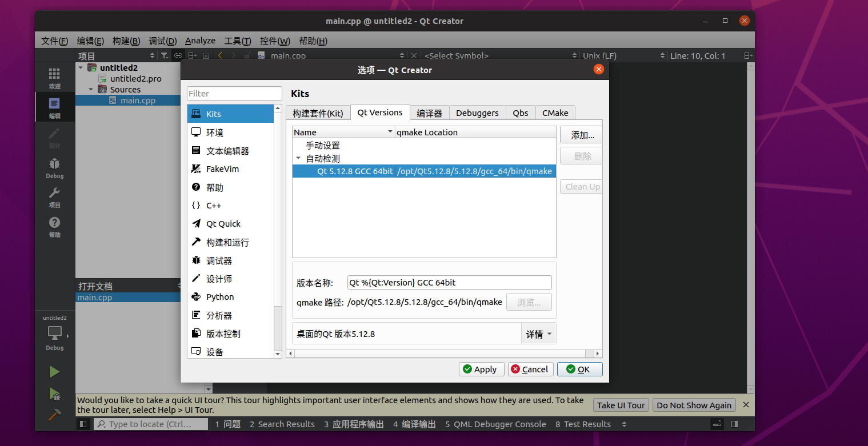Click the Start Debugging run-with-bug button
Viewport: 868px width, 446px height.
click(x=54, y=393)
